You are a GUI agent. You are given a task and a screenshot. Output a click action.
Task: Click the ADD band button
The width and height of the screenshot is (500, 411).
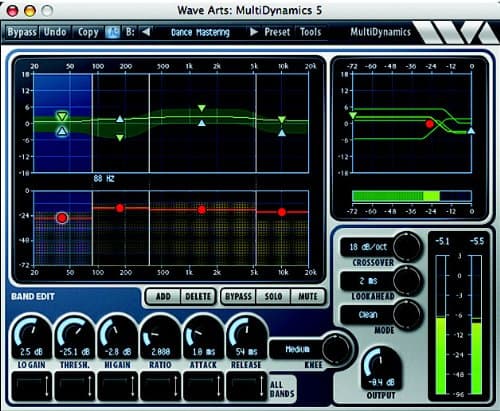[163, 296]
